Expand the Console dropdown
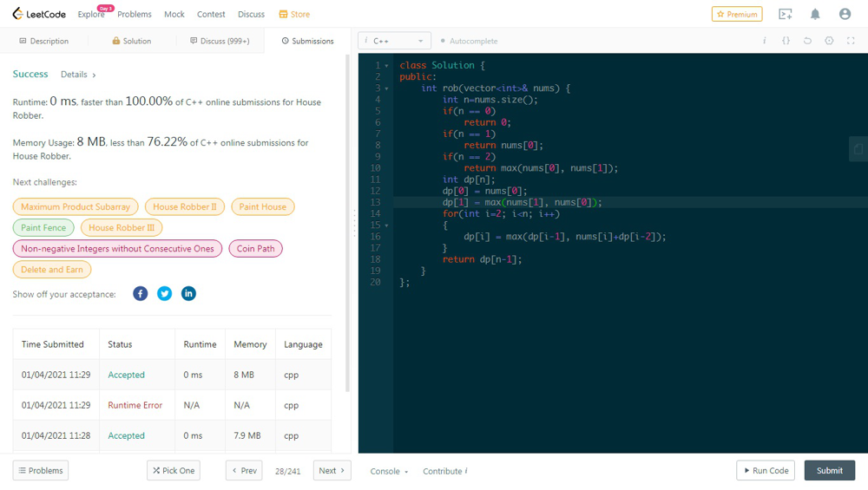The width and height of the screenshot is (868, 490). tap(389, 471)
